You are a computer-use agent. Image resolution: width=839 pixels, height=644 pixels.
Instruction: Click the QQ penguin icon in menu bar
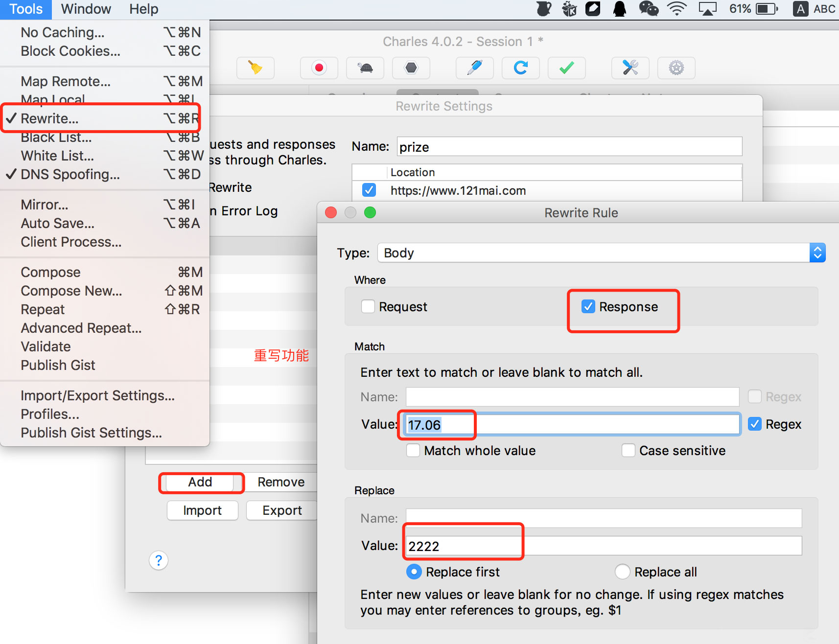620,9
